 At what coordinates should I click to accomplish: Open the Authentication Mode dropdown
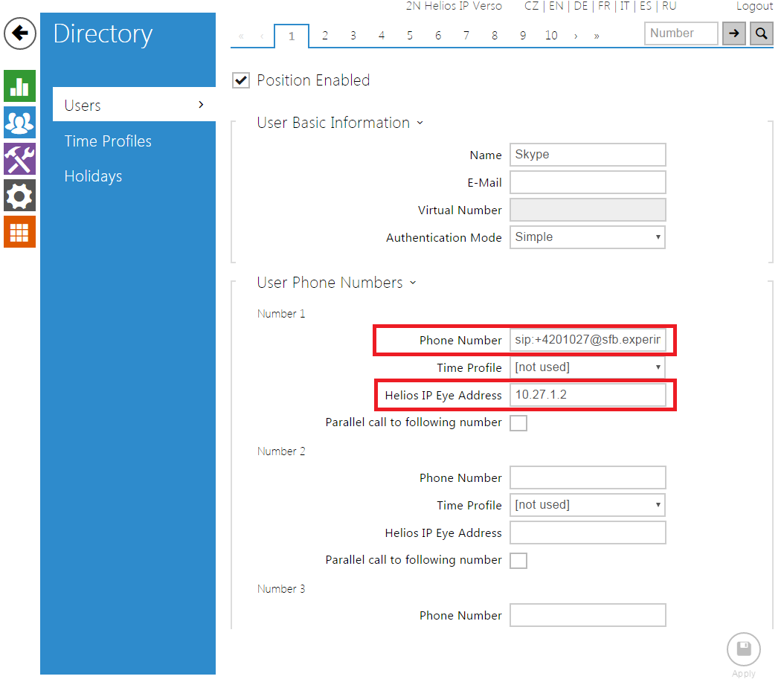[588, 237]
